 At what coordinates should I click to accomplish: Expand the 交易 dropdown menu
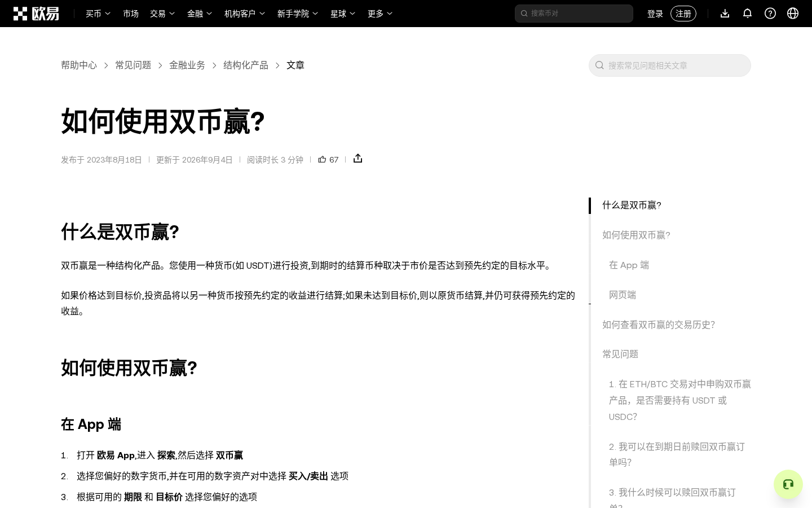click(x=162, y=14)
